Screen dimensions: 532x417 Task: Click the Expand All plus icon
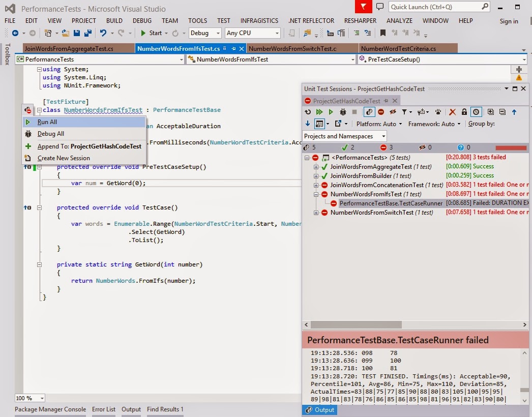[491, 112]
